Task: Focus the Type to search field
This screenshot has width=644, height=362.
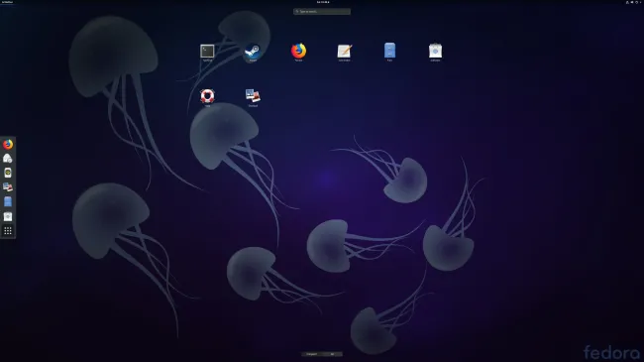Action: pos(322,12)
